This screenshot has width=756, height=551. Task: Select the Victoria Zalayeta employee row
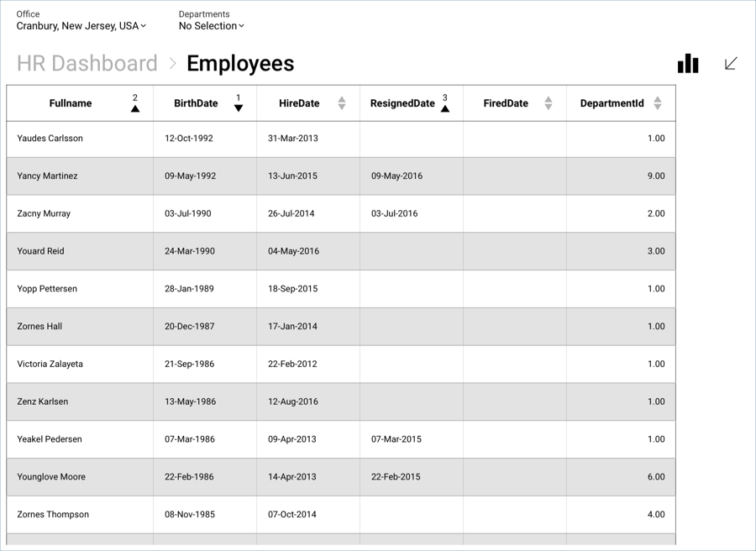pyautogui.click(x=50, y=365)
